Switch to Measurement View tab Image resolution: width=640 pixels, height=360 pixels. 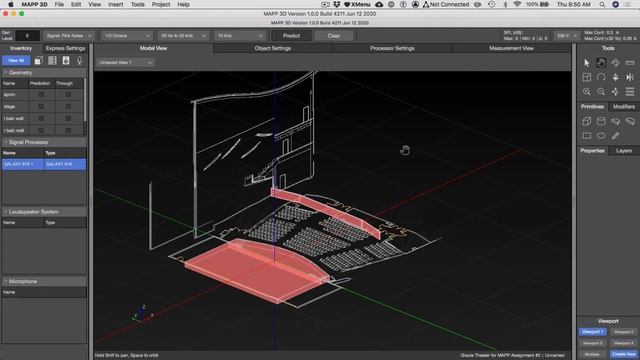511,48
